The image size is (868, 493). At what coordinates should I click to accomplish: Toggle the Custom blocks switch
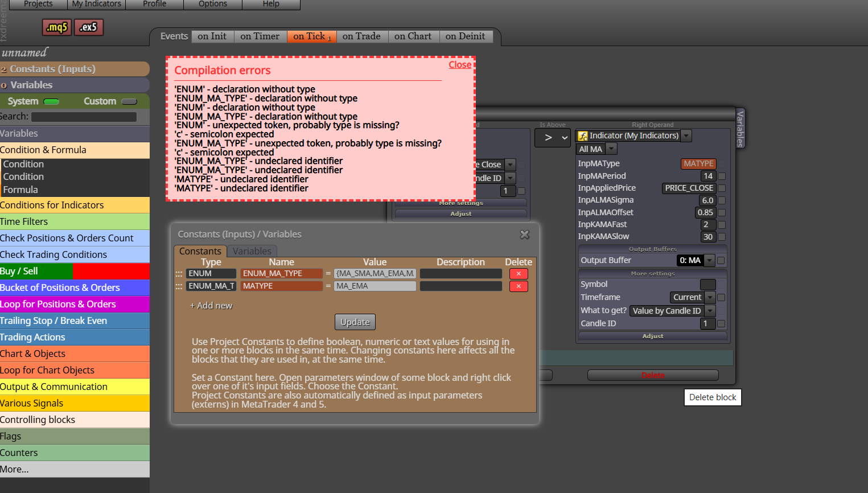(x=129, y=102)
